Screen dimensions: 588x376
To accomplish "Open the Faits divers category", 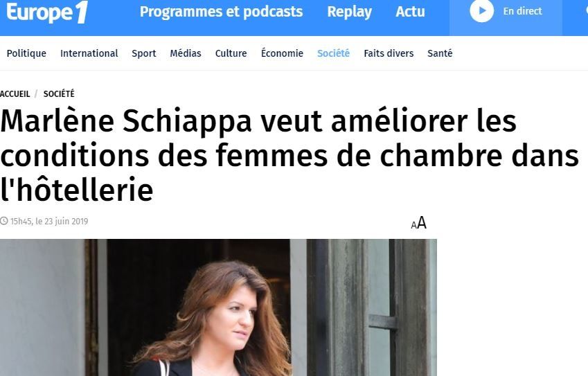I will [389, 53].
